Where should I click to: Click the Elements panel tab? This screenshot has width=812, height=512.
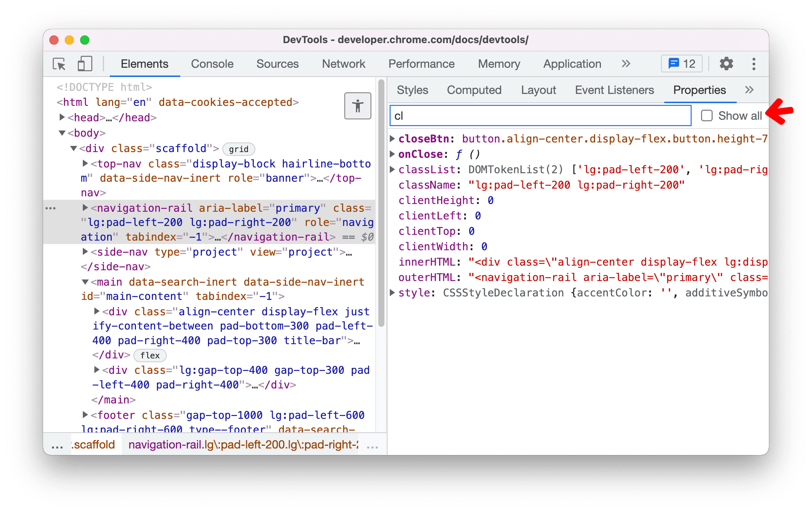(143, 64)
